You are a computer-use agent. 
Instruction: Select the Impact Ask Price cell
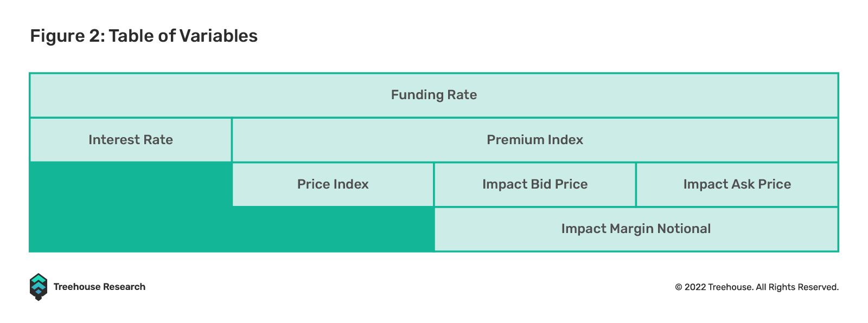pos(737,184)
